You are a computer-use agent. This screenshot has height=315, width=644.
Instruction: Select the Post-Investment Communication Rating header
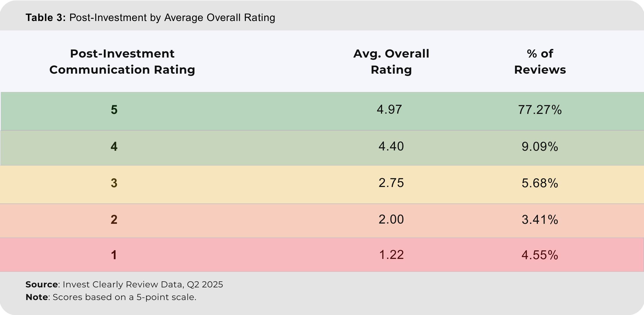click(x=122, y=62)
